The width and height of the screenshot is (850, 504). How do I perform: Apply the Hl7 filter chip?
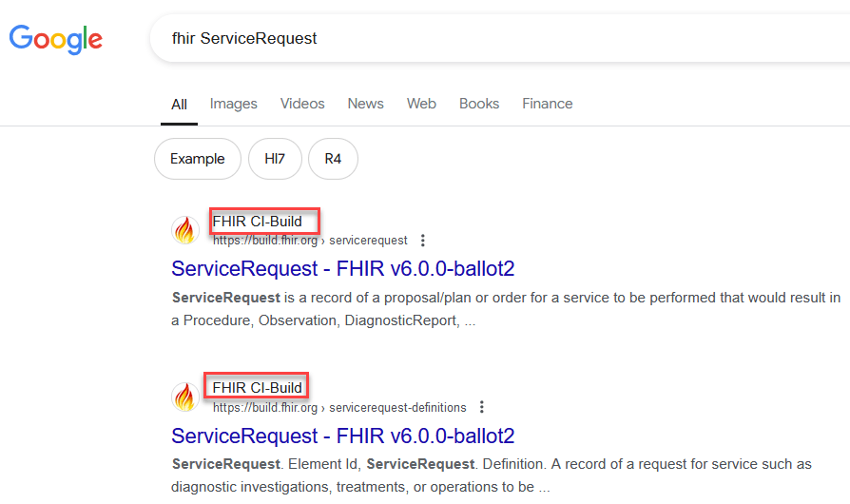[x=275, y=159]
